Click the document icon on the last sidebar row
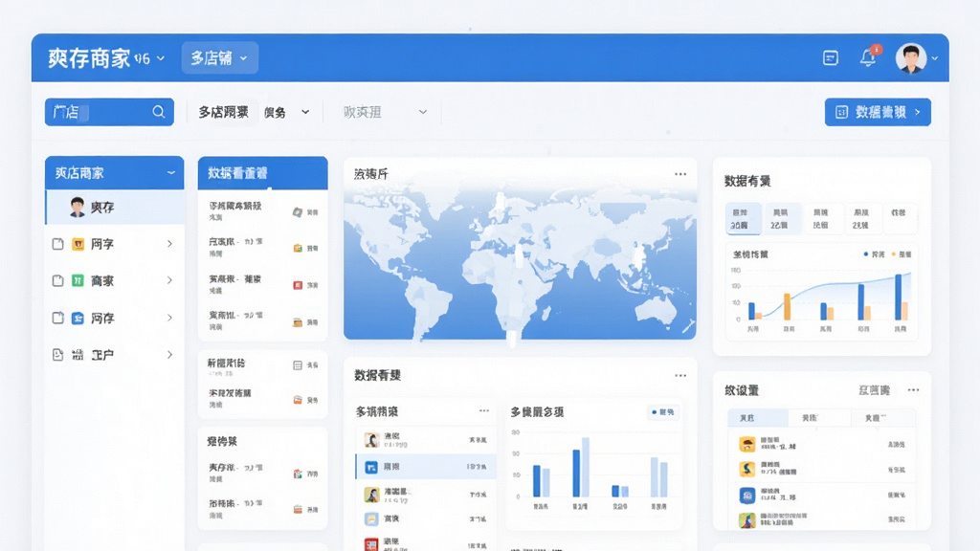The height and width of the screenshot is (551, 980). click(x=58, y=355)
